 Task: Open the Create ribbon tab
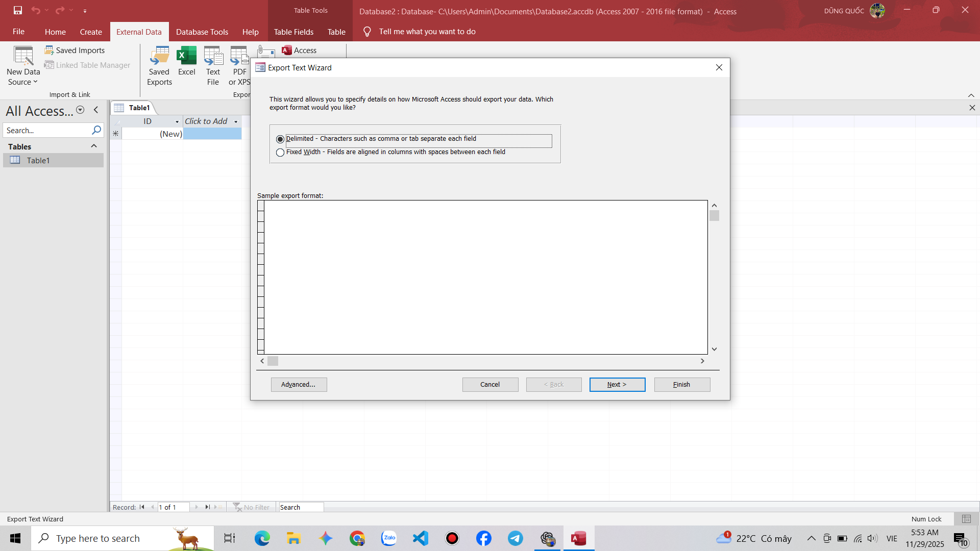click(x=91, y=32)
